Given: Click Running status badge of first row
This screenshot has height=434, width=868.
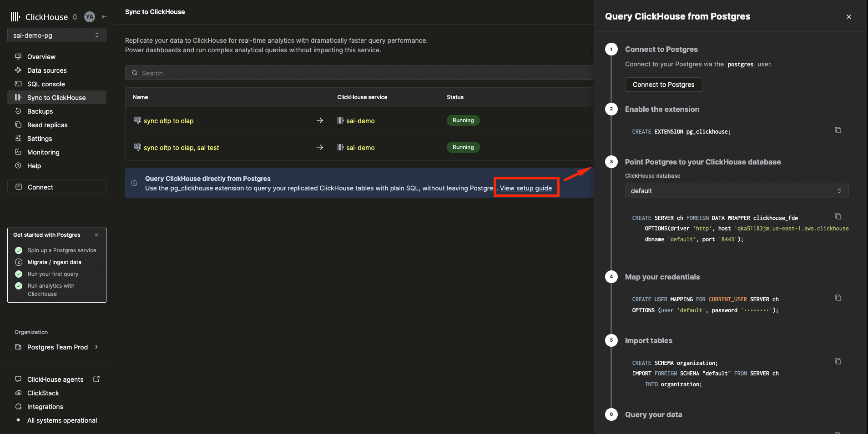Looking at the screenshot, I should point(463,120).
